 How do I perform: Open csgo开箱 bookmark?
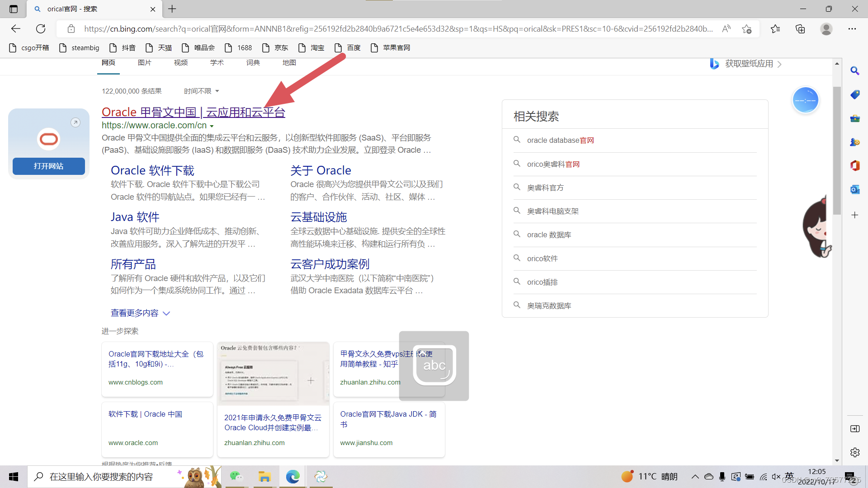point(29,47)
